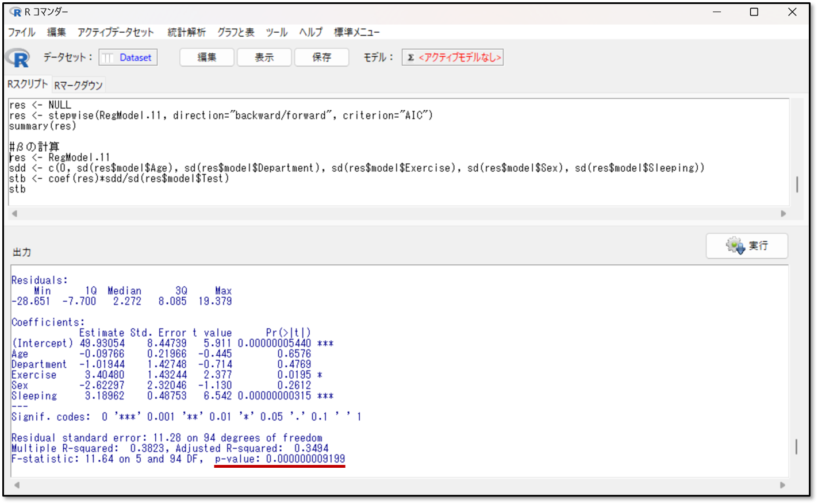
Task: Select the Rスクリプト tab
Action: point(28,84)
